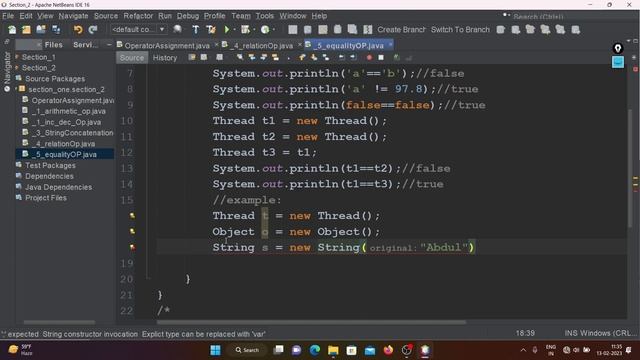Click Switch To Branch button

point(460,30)
